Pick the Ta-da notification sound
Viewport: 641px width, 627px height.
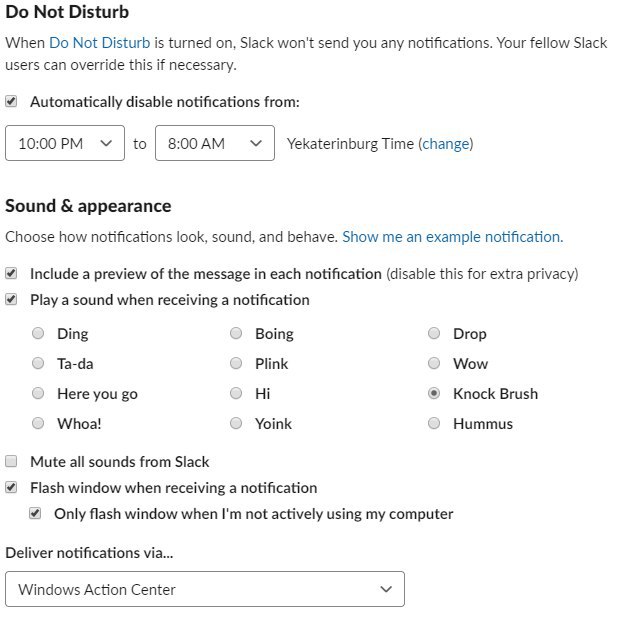tap(38, 363)
